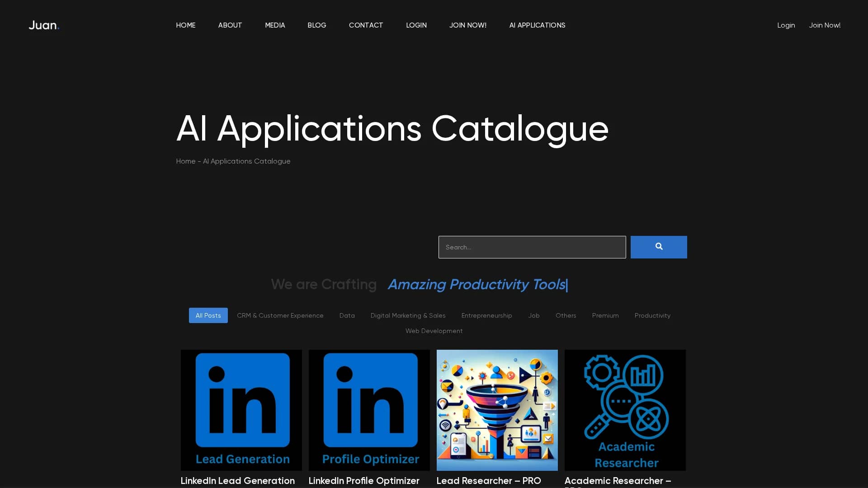
Task: Open the CONTACT page
Action: (x=366, y=25)
